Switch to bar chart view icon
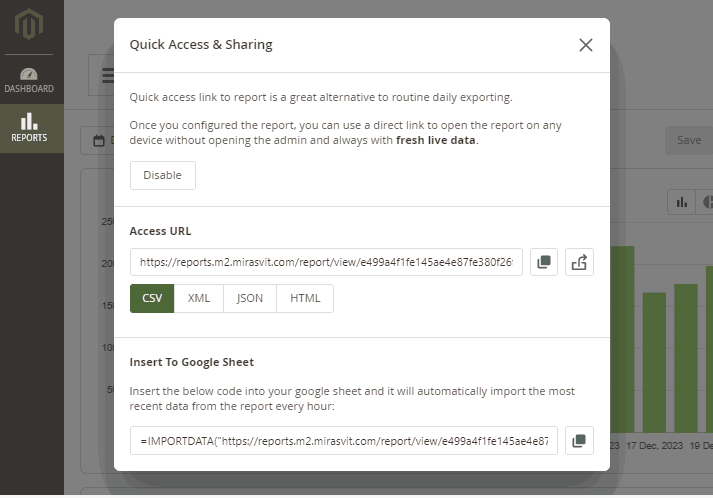Viewport: 713px width, 498px height. pos(682,202)
